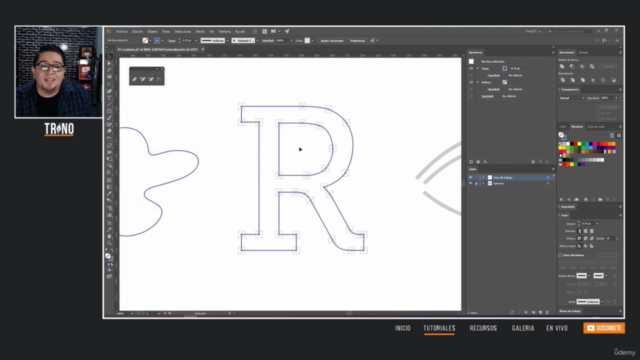Add new stroke in Appearance panel
Image resolution: width=640 pixels, height=360 pixels.
[471, 162]
